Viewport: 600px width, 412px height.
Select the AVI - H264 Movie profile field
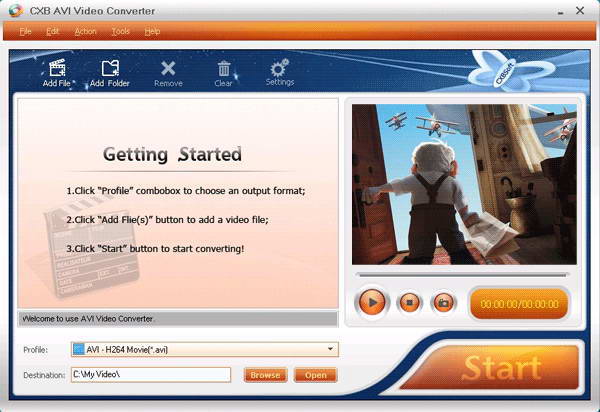click(x=205, y=349)
